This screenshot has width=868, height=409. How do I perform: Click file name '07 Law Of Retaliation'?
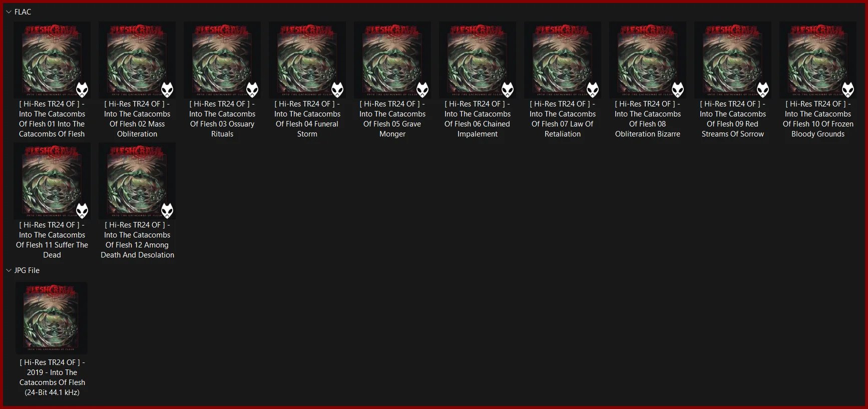point(563,119)
